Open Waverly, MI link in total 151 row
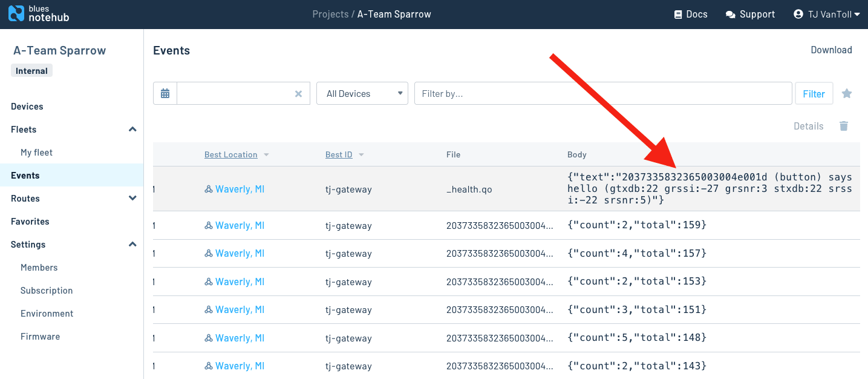Viewport: 868px width, 379px height. click(x=240, y=310)
